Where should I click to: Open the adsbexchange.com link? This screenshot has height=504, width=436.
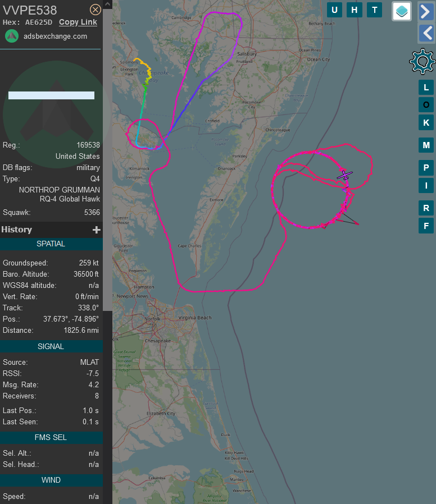[x=56, y=36]
